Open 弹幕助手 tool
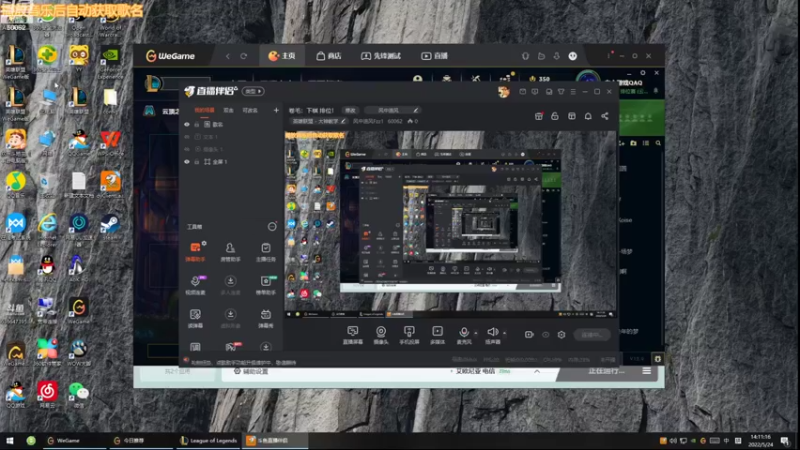 point(195,252)
